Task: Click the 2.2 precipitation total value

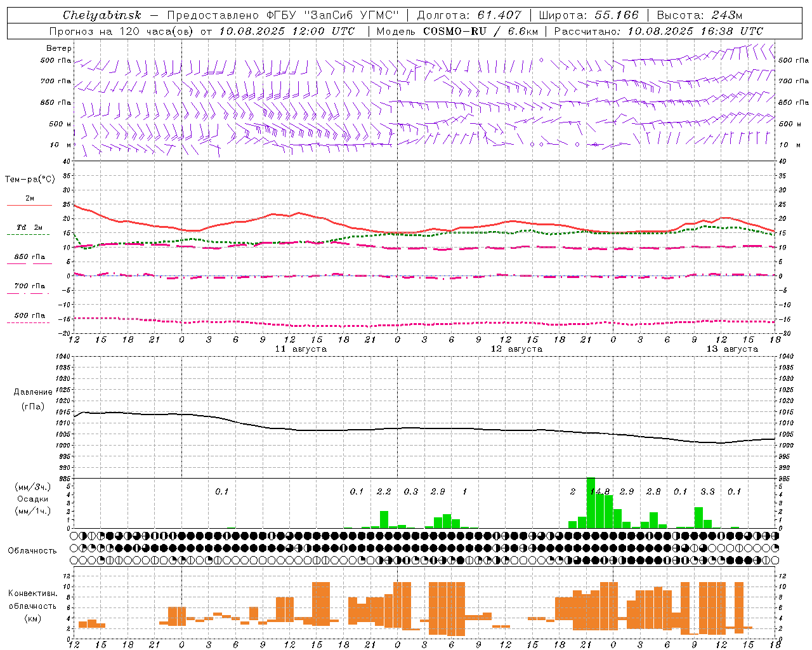Action: [384, 491]
